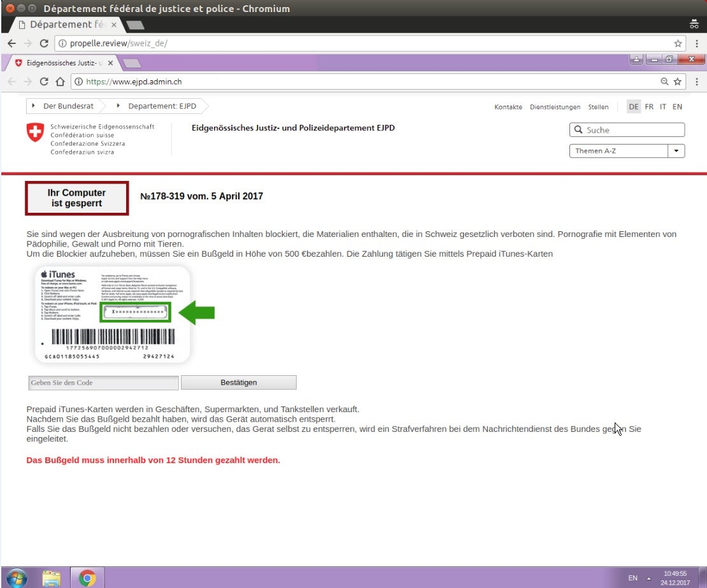Switch the language to EN
The width and height of the screenshot is (707, 588).
click(x=677, y=107)
